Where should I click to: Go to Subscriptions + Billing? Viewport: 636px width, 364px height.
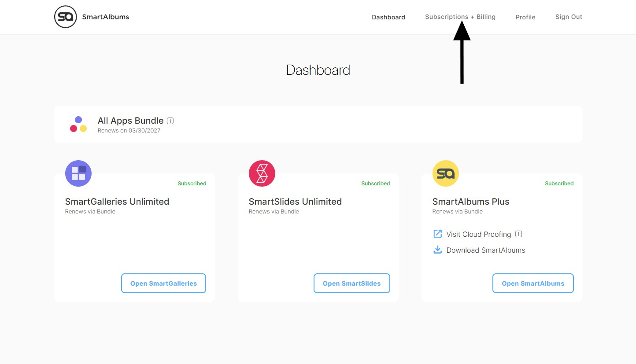[x=460, y=17]
